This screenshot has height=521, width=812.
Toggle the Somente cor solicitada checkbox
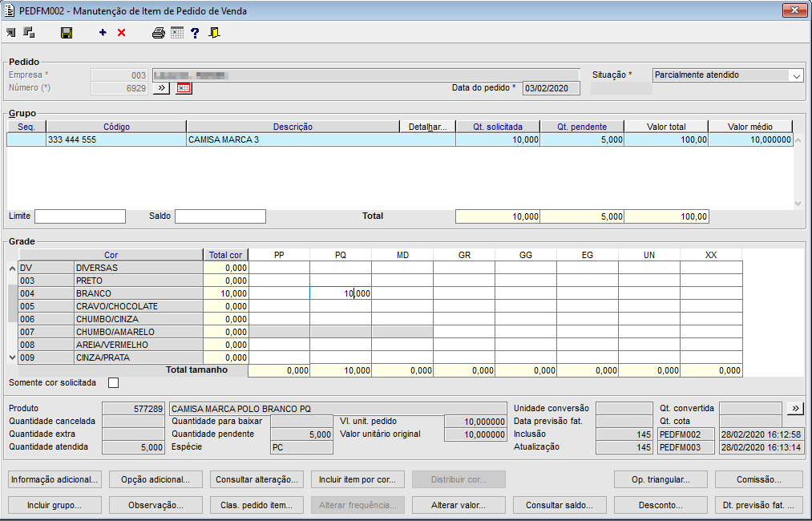tap(113, 382)
